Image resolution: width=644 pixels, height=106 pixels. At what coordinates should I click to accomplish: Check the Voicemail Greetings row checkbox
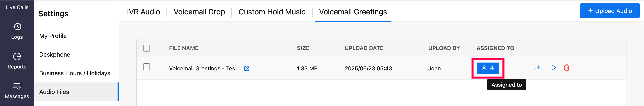tap(147, 67)
